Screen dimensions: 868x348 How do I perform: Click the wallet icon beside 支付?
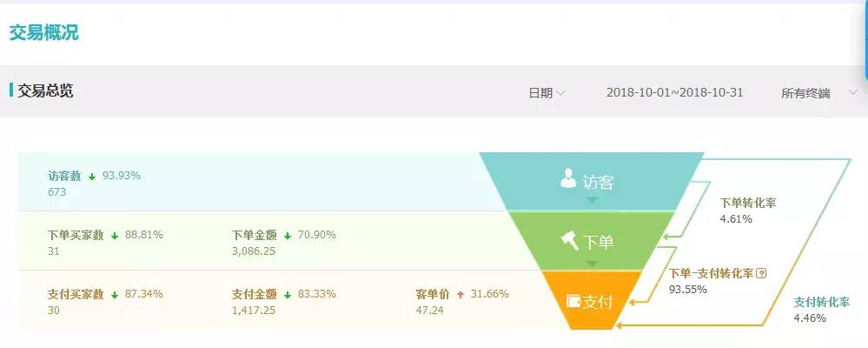573,301
